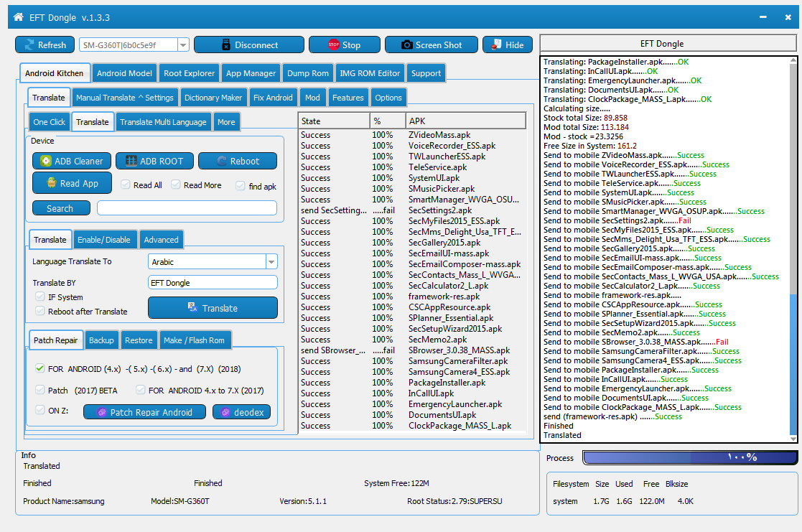Open the Restore tab
802x532 pixels.
click(x=139, y=340)
